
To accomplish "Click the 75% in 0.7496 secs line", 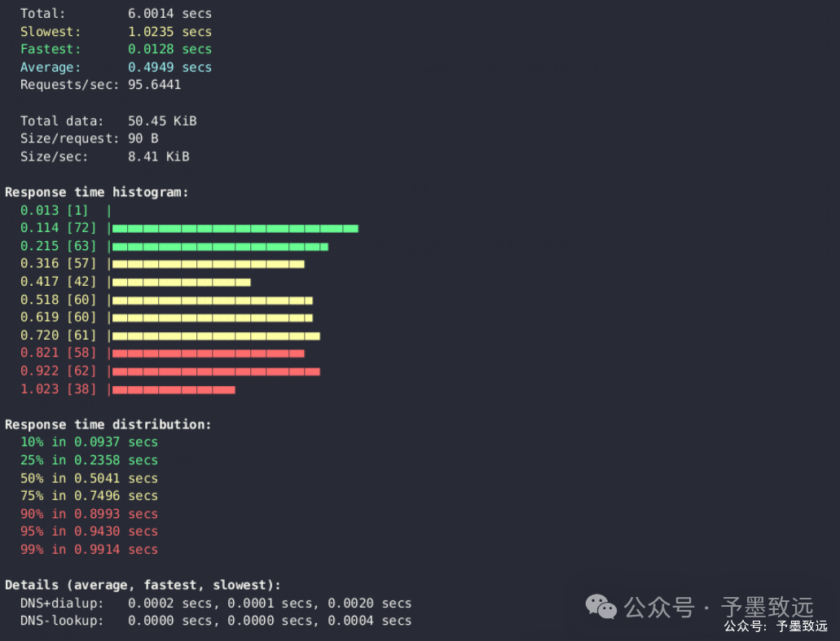I will coord(89,496).
